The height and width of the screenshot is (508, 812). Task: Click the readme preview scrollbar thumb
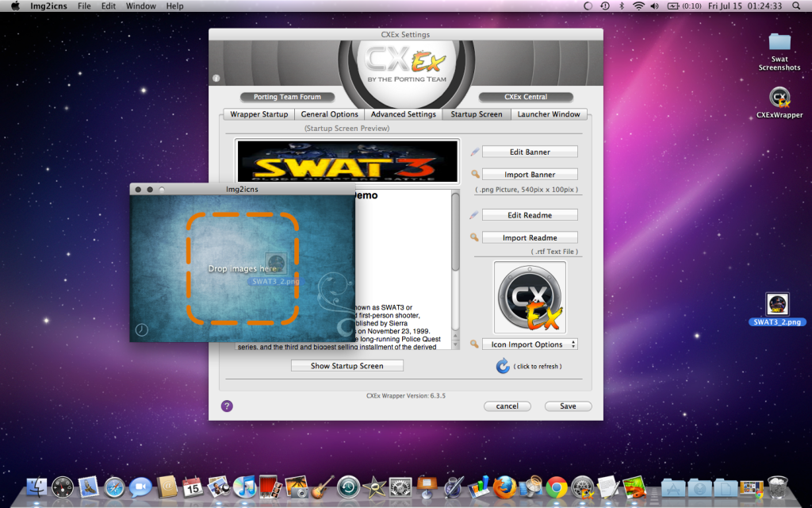coord(455,231)
